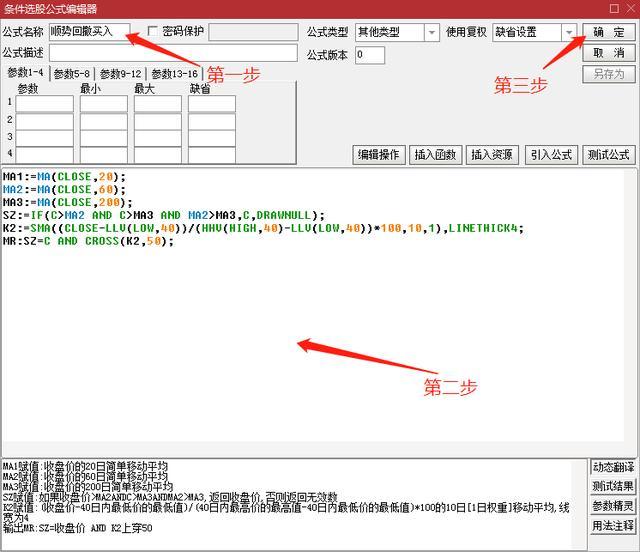
Task: Click inside the 公式名称 input field
Action: pos(89,32)
